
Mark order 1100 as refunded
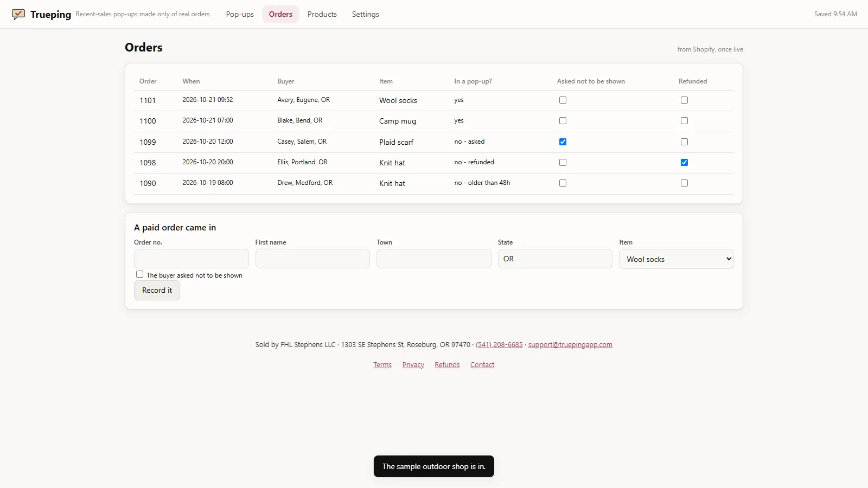pyautogui.click(x=684, y=121)
